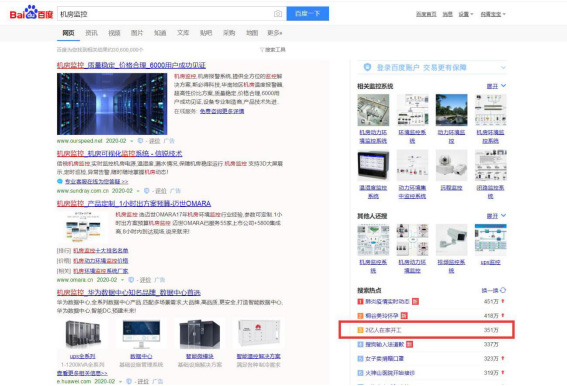
Task: Click 免费咨询更多详情 link
Action: click(222, 111)
